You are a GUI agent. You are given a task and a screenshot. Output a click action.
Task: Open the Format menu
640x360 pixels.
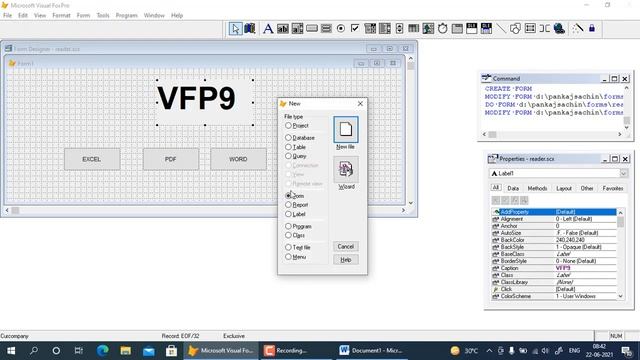tap(61, 15)
